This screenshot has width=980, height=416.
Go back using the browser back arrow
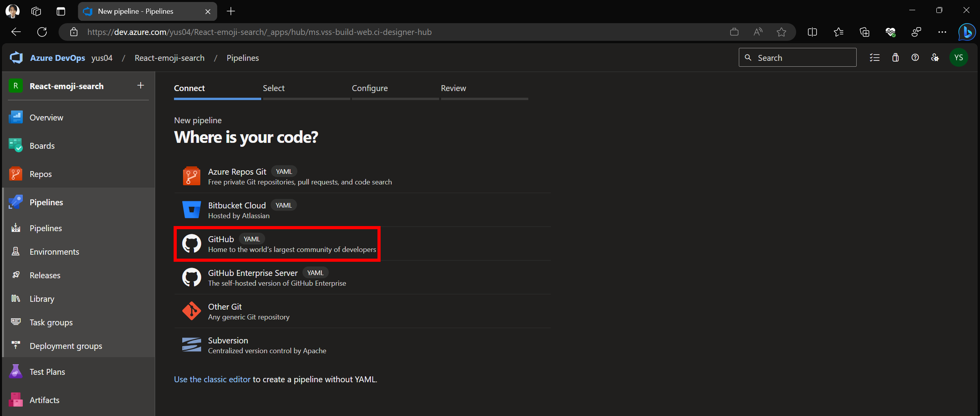pyautogui.click(x=16, y=32)
